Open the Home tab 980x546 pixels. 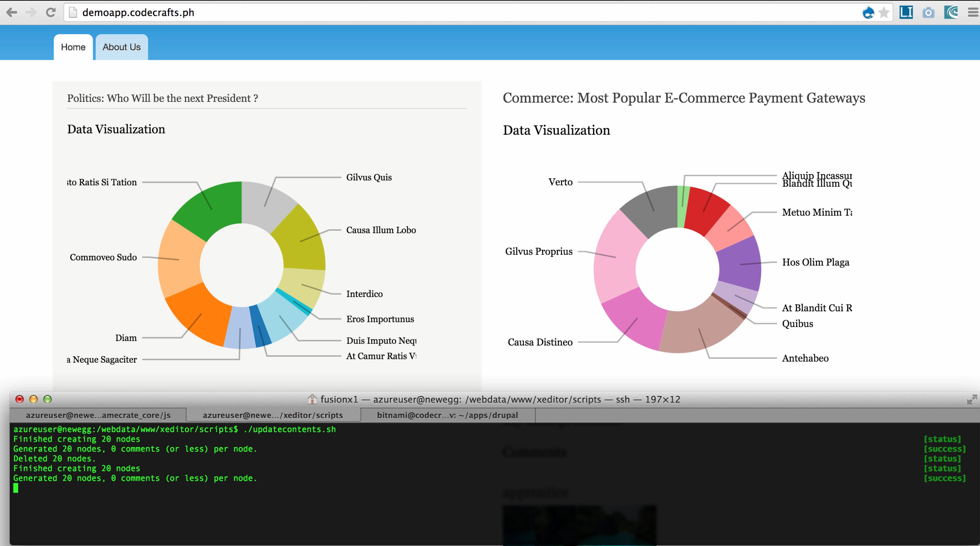pos(73,47)
